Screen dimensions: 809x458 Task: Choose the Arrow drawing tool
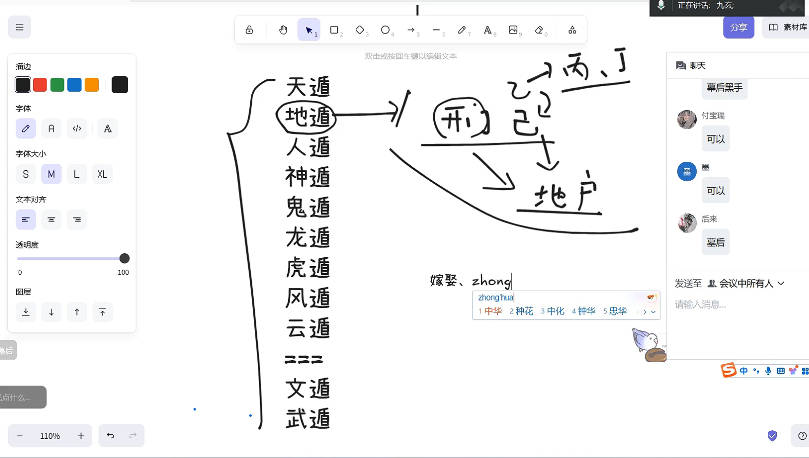411,30
